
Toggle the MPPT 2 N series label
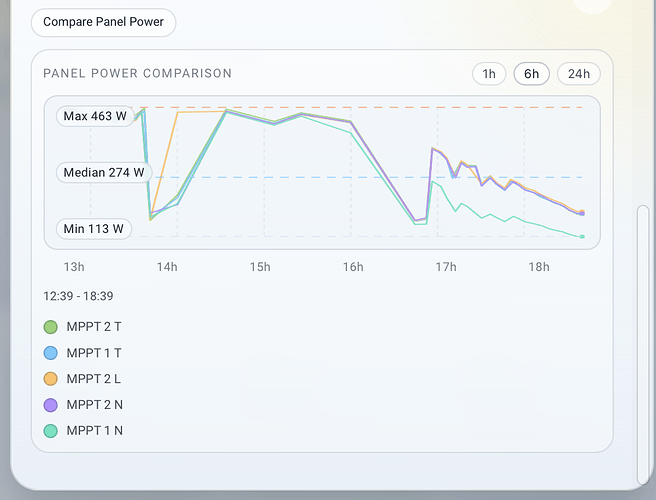[95, 405]
